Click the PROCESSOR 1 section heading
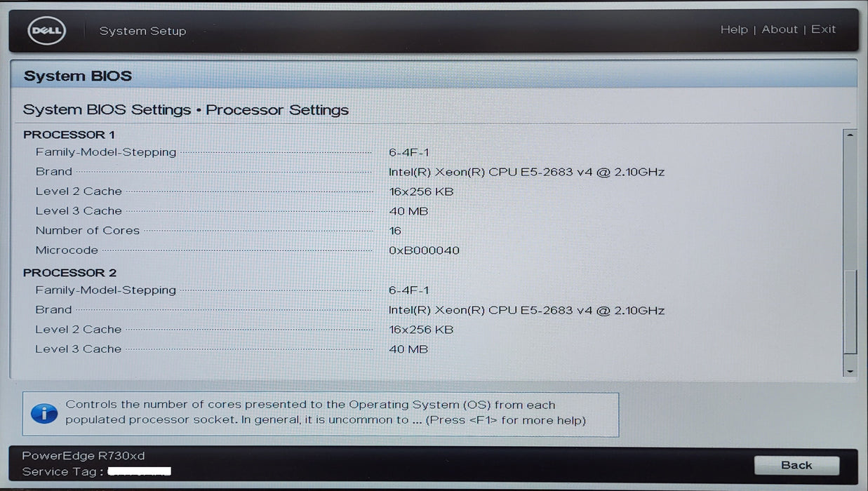This screenshot has height=491, width=868. click(x=69, y=134)
